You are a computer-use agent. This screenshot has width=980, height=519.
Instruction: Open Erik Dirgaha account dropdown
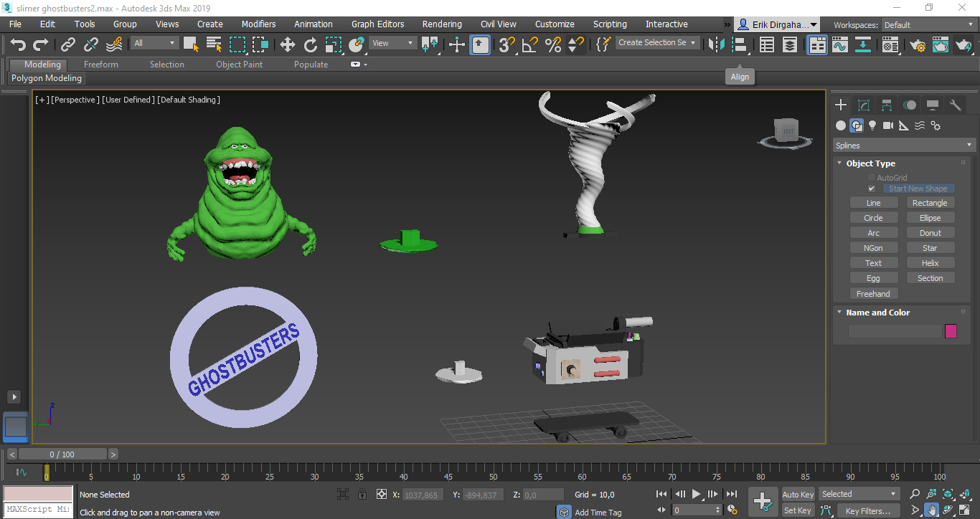point(778,25)
